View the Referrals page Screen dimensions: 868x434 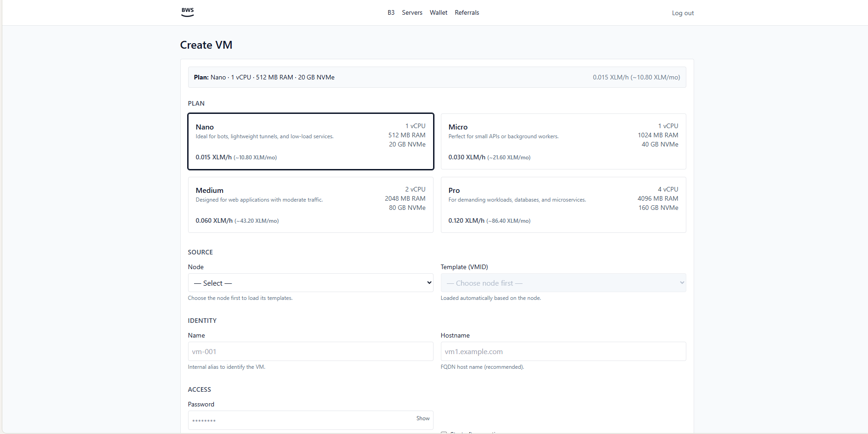pyautogui.click(x=467, y=12)
